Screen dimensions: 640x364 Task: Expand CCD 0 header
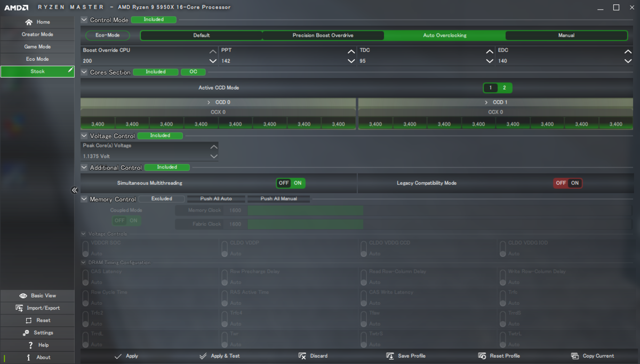218,102
